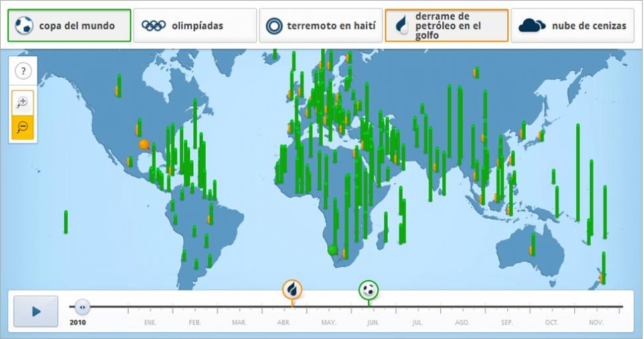
Task: Click the green dot on South Africa
Action: coord(333,250)
